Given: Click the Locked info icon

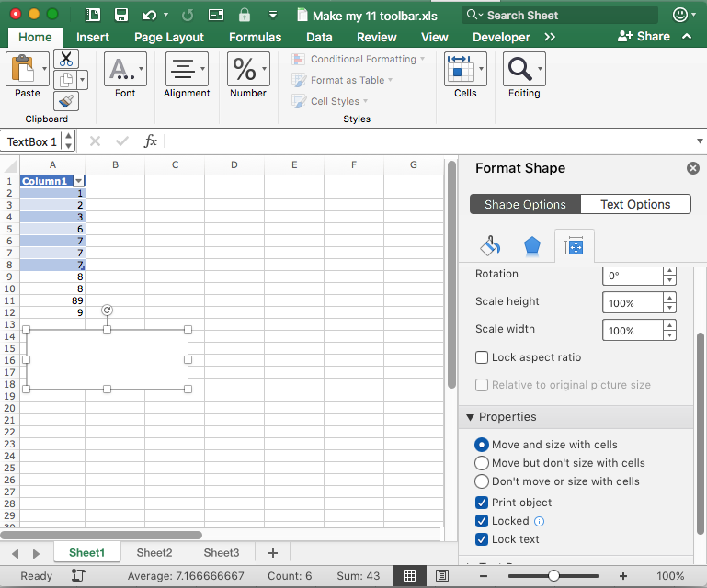Looking at the screenshot, I should pyautogui.click(x=539, y=521).
